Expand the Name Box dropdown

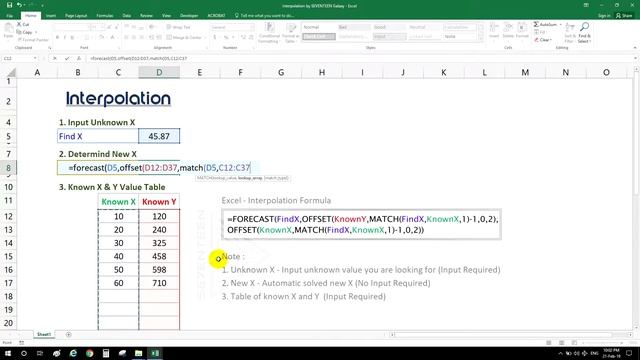click(x=35, y=58)
